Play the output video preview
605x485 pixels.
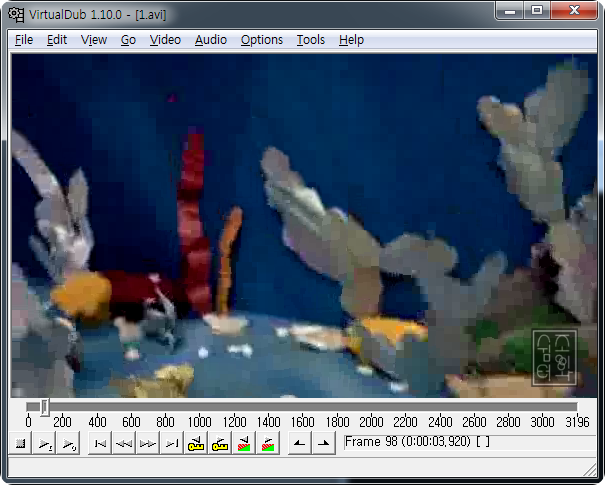68,443
